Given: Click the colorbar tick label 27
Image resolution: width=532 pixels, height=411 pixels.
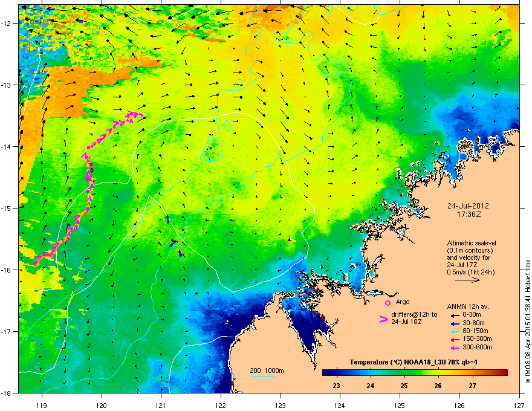Looking at the screenshot, I should point(472,386).
